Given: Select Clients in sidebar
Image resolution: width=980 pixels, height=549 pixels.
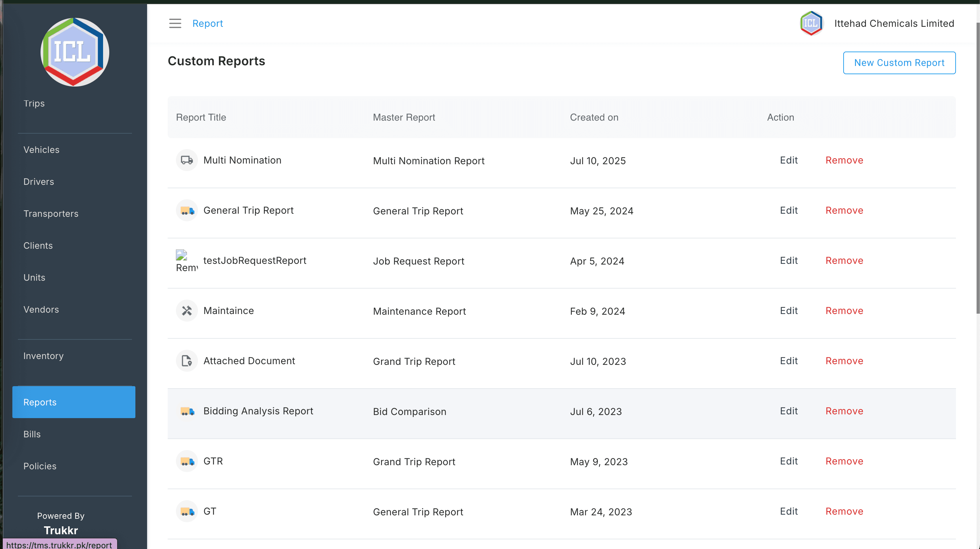Looking at the screenshot, I should (x=38, y=246).
